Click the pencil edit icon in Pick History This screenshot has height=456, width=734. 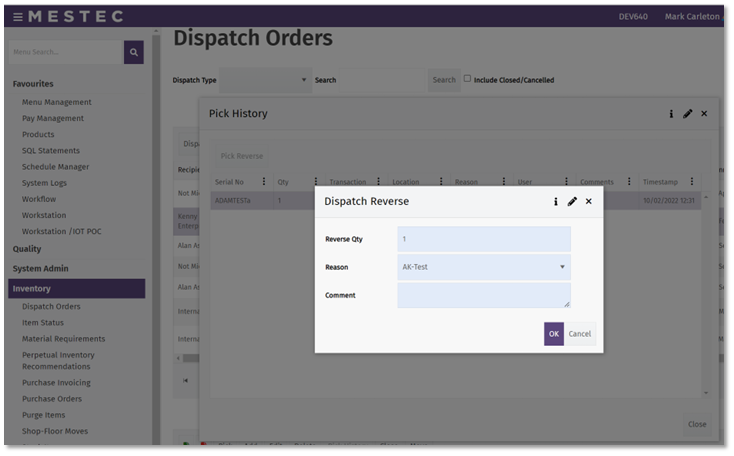[688, 114]
